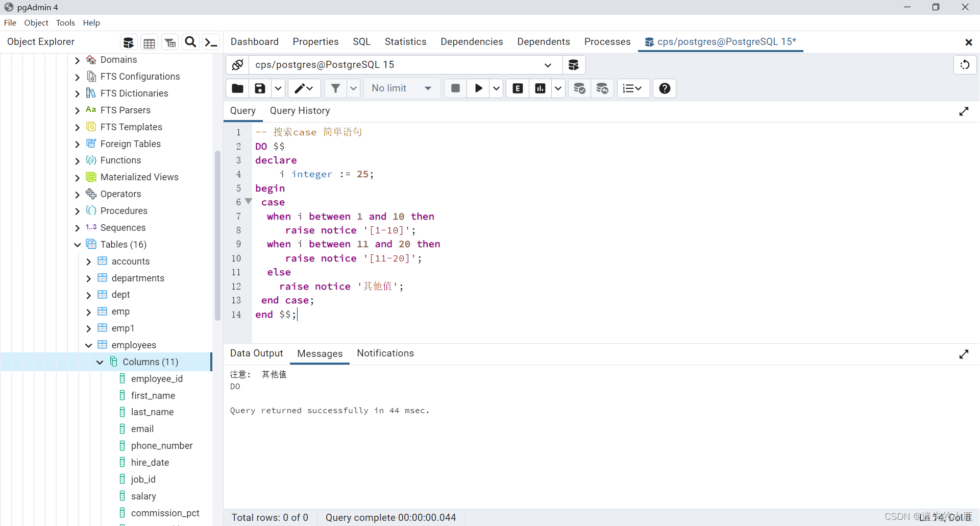
Task: Maximize the messages panel with expand arrows
Action: click(x=964, y=354)
